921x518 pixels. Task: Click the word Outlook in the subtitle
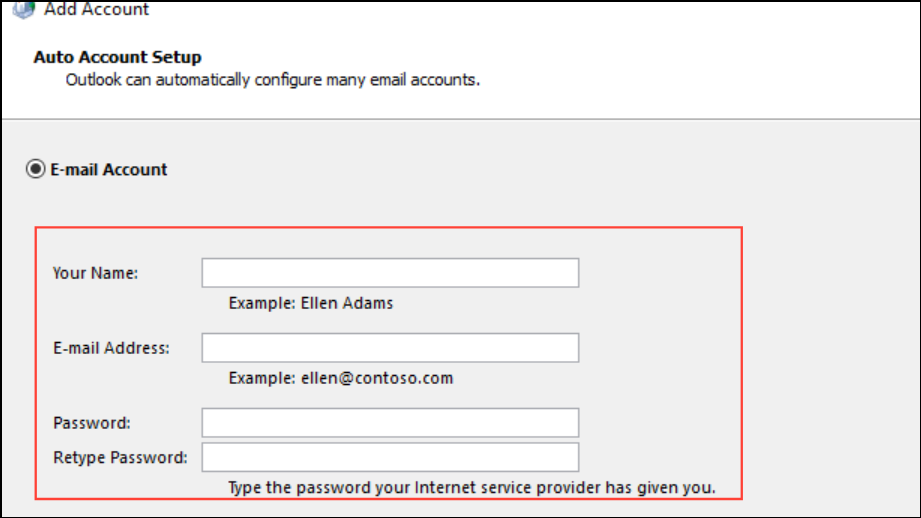93,79
